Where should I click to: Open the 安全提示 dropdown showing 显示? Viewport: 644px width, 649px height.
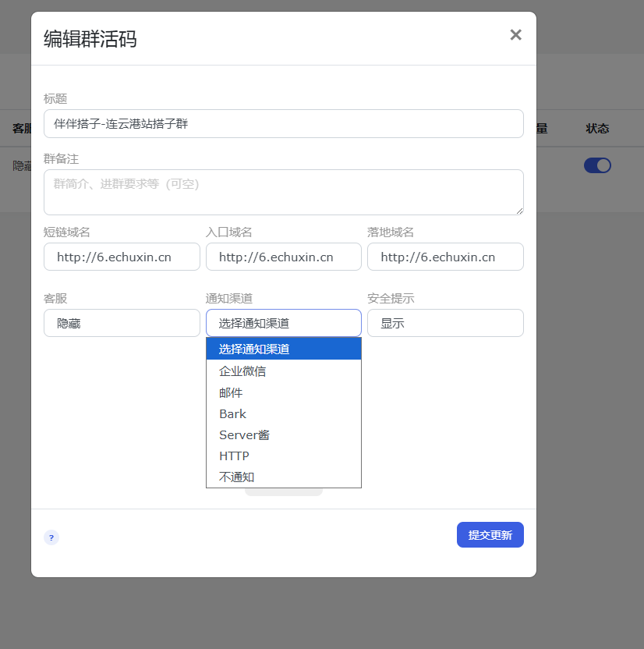(x=445, y=322)
